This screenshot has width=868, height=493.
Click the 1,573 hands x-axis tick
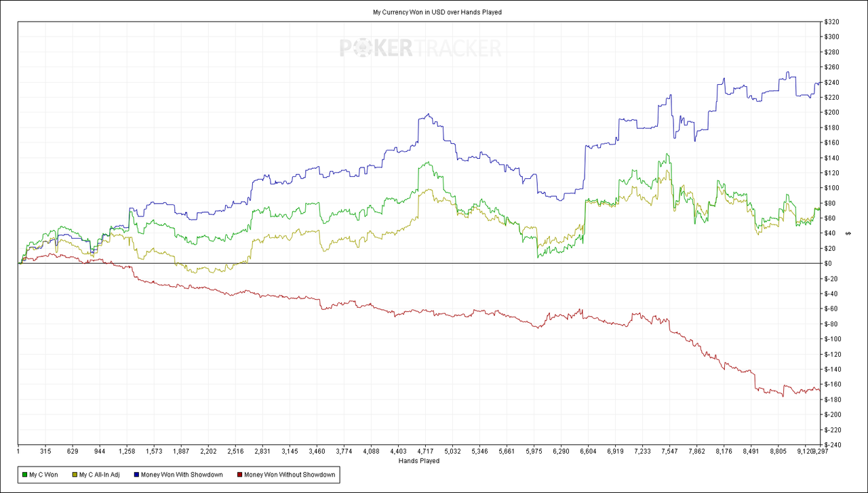(x=154, y=451)
